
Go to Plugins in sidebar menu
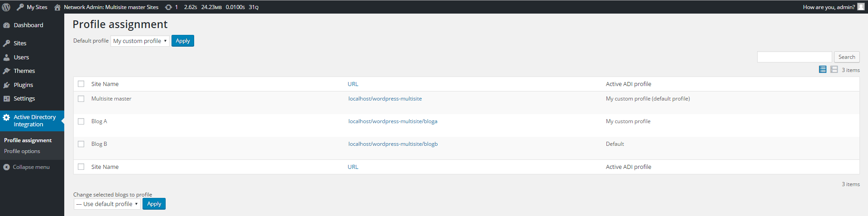coord(23,85)
